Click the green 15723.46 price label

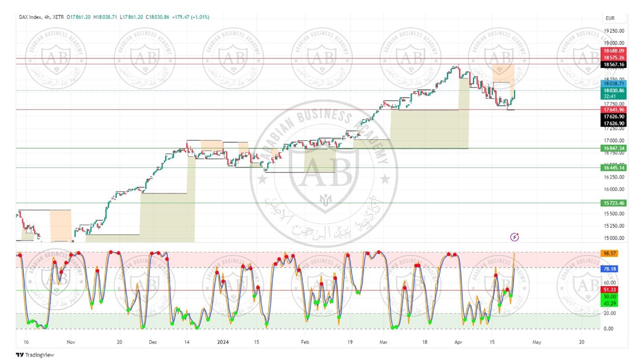[x=614, y=203]
